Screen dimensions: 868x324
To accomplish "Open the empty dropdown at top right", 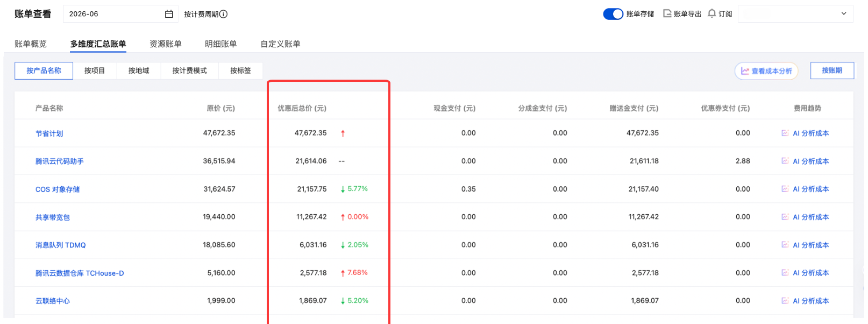I will point(795,14).
